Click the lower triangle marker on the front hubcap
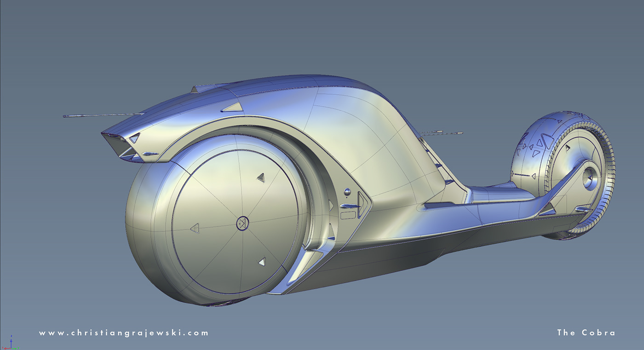The height and width of the screenshot is (350, 644). [x=262, y=262]
